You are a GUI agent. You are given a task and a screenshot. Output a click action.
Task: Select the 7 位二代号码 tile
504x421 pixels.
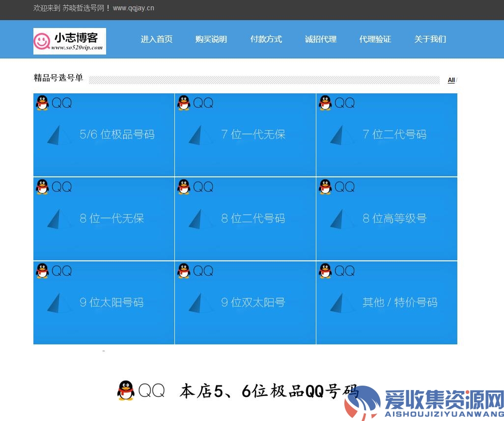tap(387, 135)
